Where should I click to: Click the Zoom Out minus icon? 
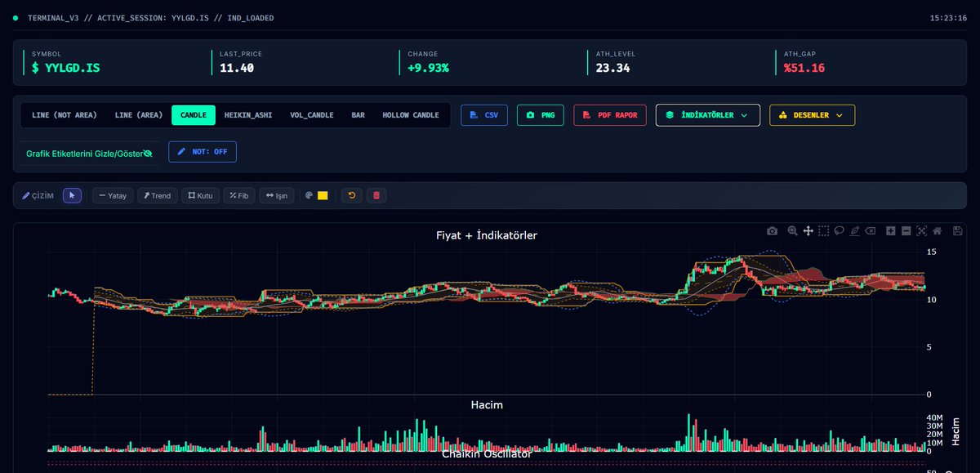click(x=906, y=231)
